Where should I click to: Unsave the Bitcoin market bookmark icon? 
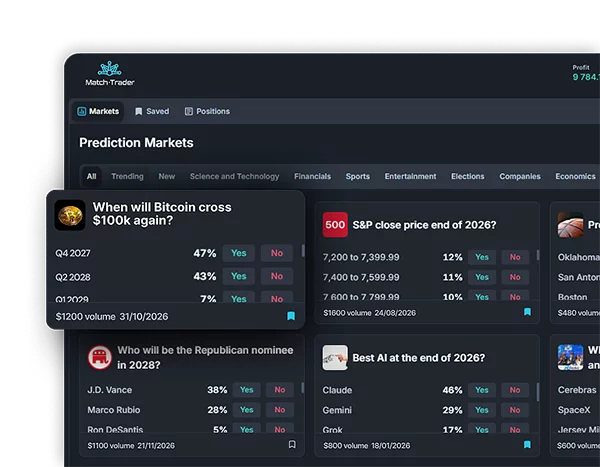point(291,316)
